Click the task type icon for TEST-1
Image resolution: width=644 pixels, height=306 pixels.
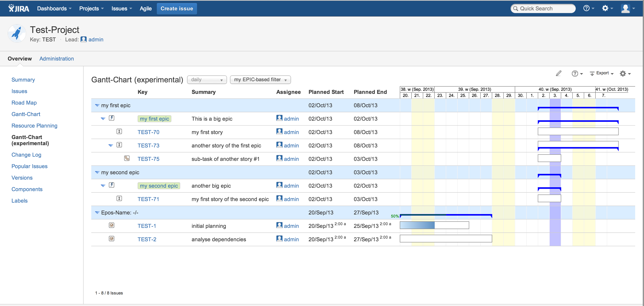pyautogui.click(x=111, y=225)
